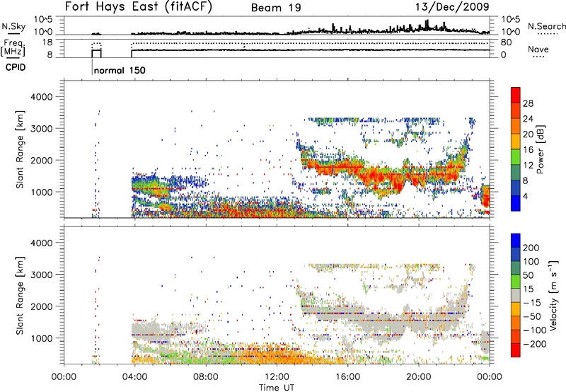Select the gray ±15 velocity colorbar swatch
The height and width of the screenshot is (392, 566).
point(516,295)
